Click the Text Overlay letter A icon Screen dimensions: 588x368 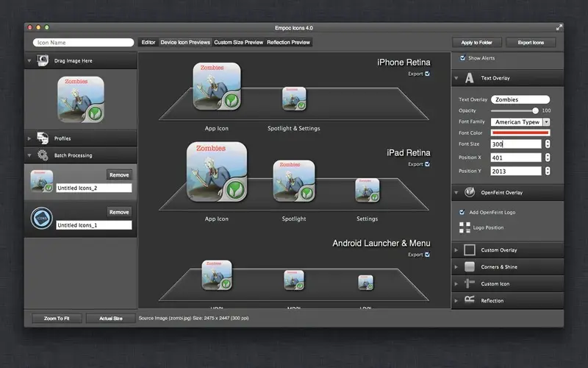tap(469, 78)
